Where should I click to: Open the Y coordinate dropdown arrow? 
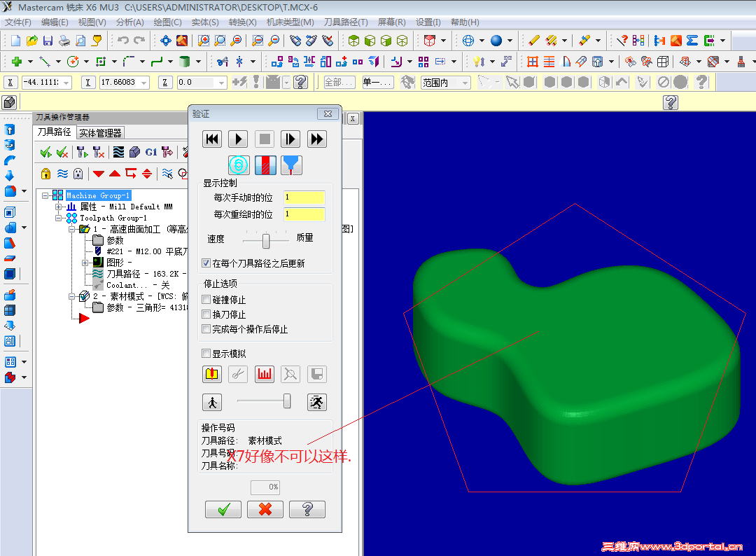click(x=143, y=83)
